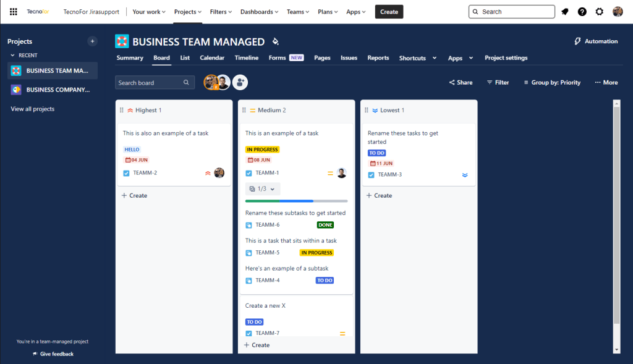633x364 pixels.
Task: Click the board background paint bucket icon
Action: click(276, 42)
